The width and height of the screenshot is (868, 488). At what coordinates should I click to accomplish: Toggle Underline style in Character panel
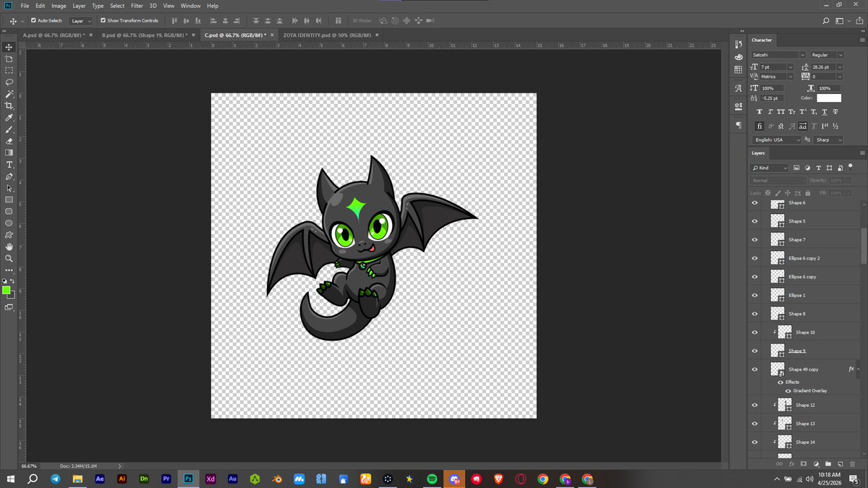click(825, 112)
